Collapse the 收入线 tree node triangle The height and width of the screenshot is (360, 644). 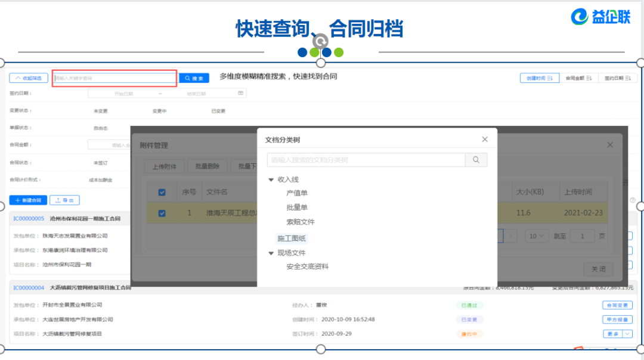[271, 180]
